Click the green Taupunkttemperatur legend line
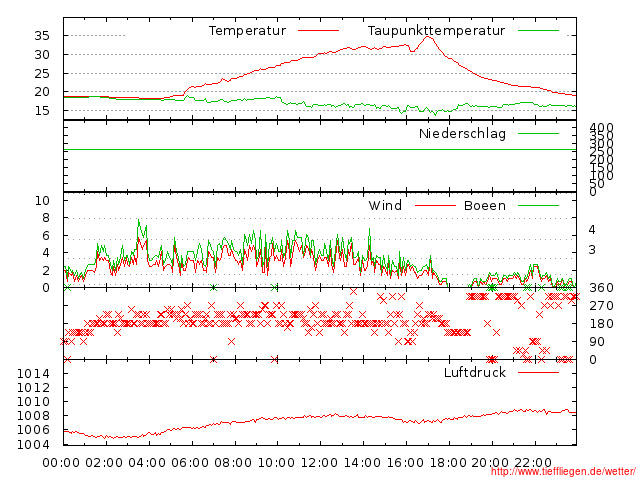 (x=538, y=31)
